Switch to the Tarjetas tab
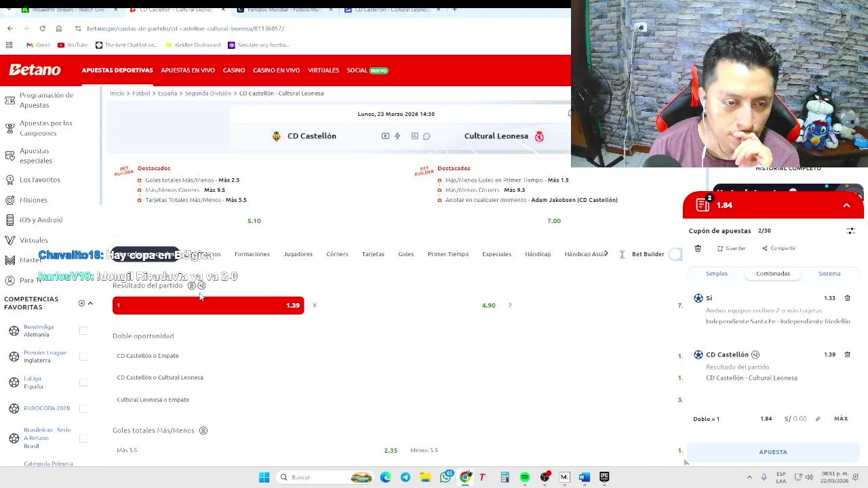Screen dimensions: 868x488 (x=373, y=254)
